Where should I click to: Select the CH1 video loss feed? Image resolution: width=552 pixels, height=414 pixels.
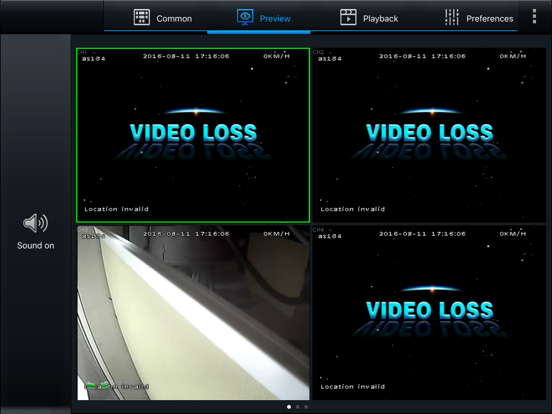pos(193,135)
